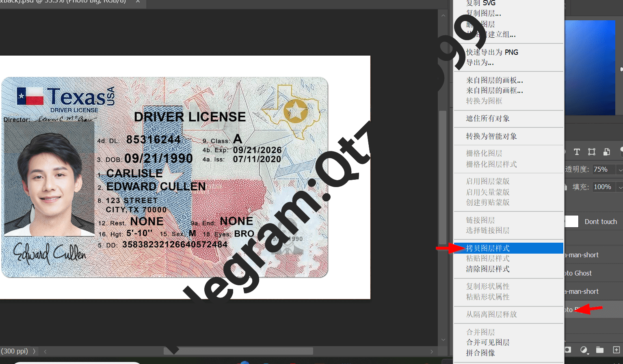Click the (300 ppi) status bar text

click(x=15, y=351)
